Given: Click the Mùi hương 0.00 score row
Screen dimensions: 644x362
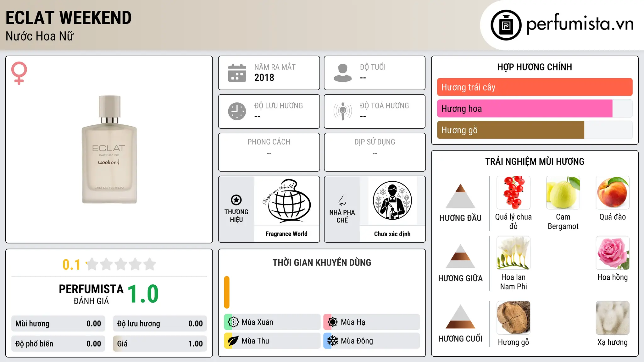Looking at the screenshot, I should coord(58,324).
